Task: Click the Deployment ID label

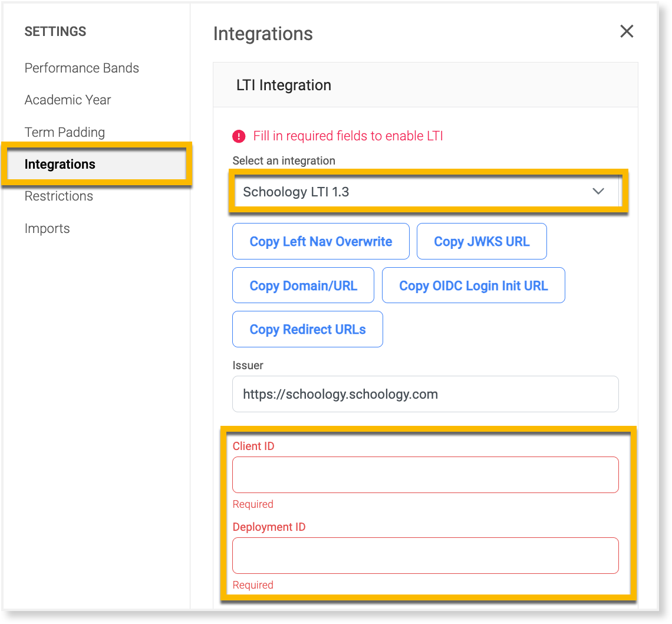Action: tap(269, 527)
